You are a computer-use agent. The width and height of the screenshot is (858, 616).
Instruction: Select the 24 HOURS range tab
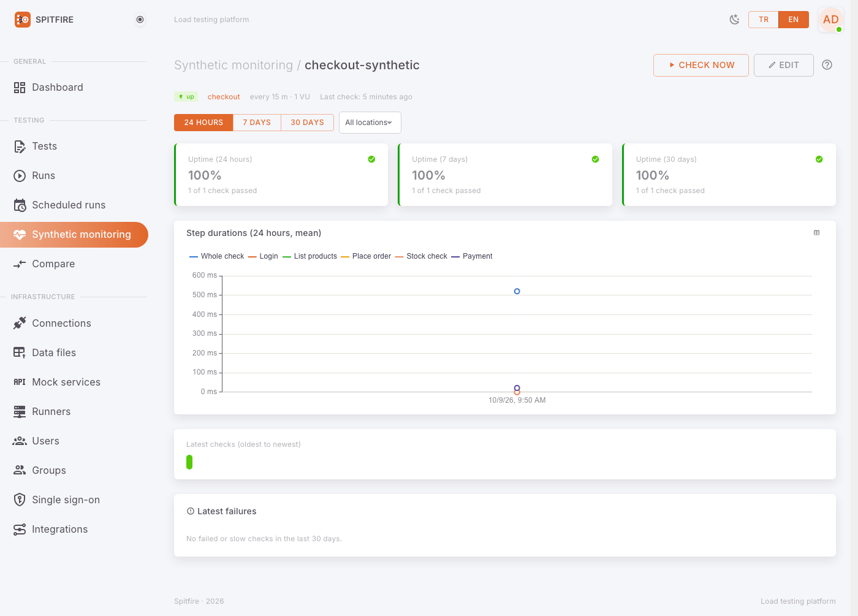203,123
